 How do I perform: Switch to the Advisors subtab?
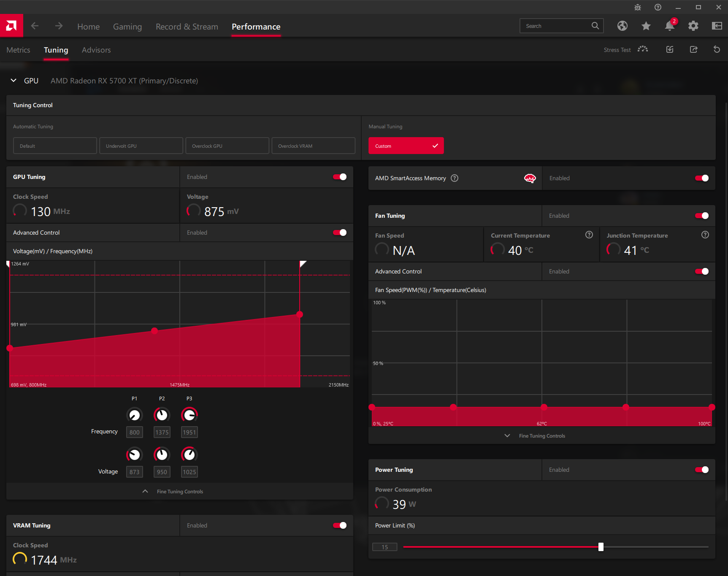[x=96, y=50]
